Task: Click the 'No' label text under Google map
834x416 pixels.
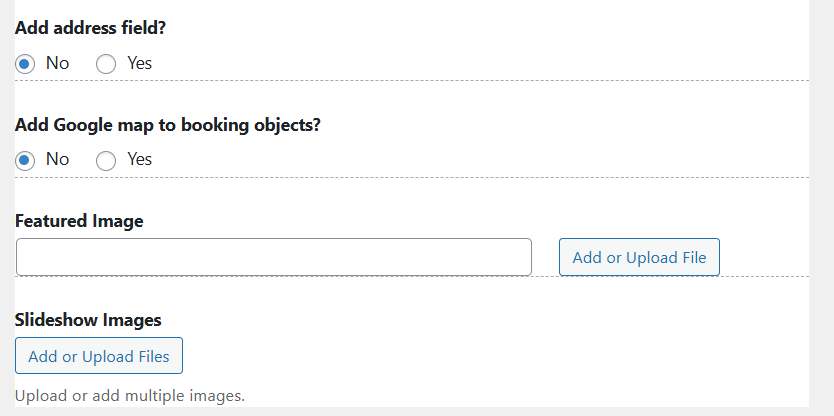Action: pos(58,159)
